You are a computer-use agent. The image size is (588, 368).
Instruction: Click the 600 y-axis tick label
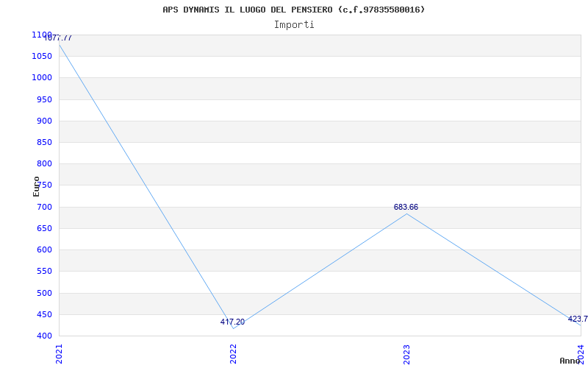[x=44, y=250]
